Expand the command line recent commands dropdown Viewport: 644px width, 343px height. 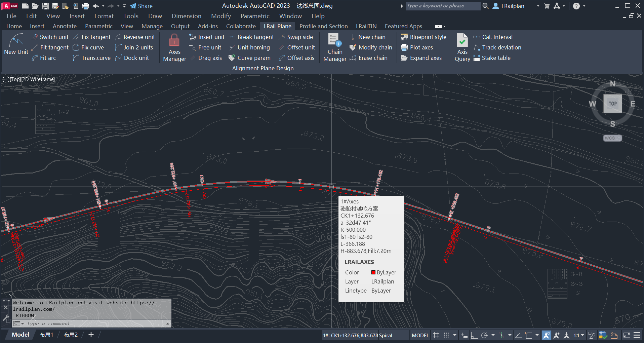(23, 323)
